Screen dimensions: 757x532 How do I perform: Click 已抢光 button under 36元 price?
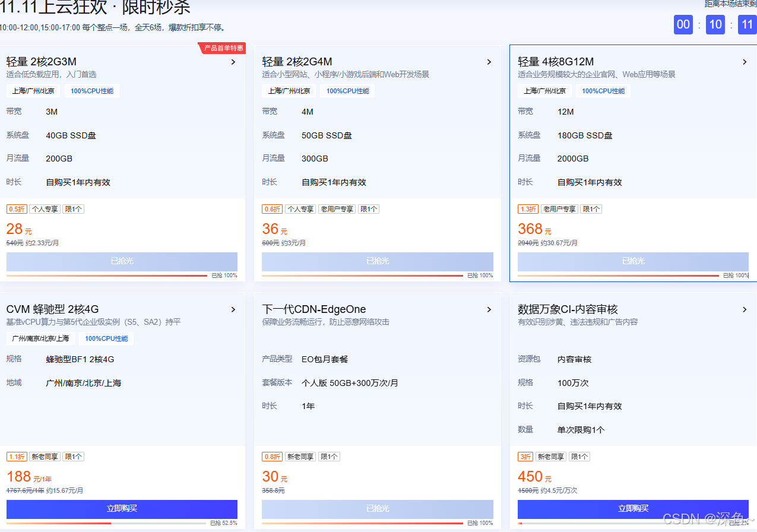(x=378, y=261)
